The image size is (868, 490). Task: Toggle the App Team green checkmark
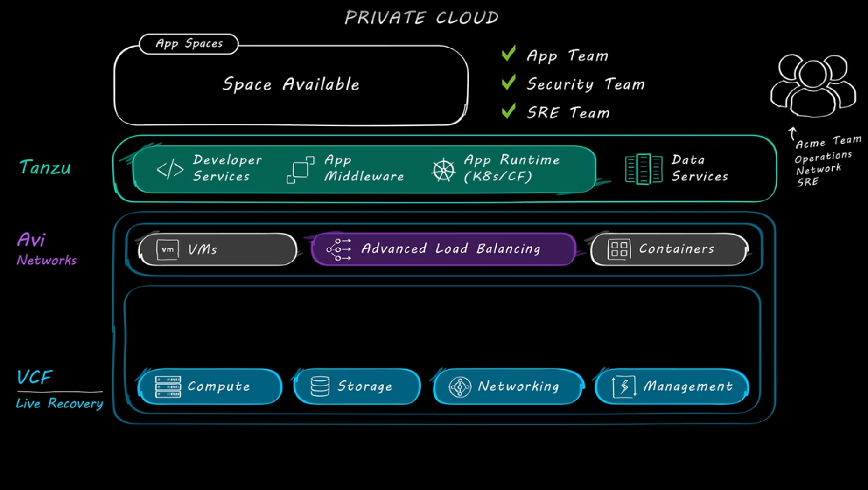point(508,54)
